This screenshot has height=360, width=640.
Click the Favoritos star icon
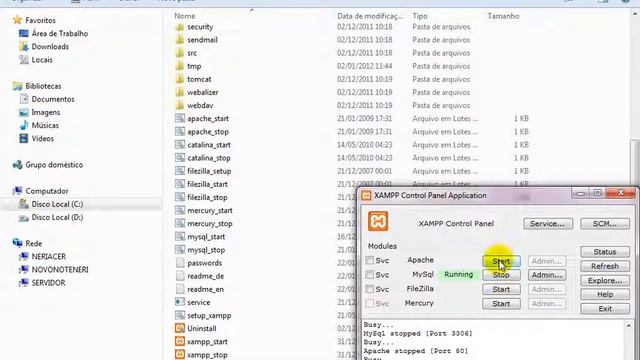(x=17, y=20)
